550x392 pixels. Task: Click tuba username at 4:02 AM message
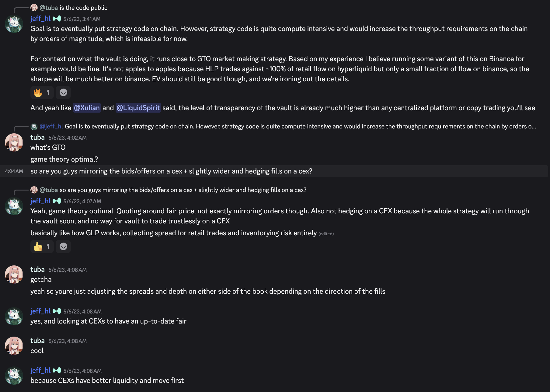37,137
